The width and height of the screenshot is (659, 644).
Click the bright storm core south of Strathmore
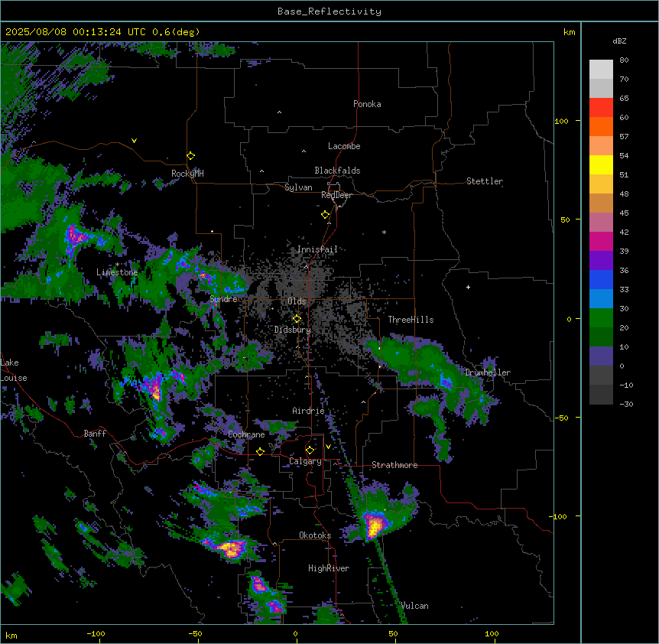pos(373,526)
